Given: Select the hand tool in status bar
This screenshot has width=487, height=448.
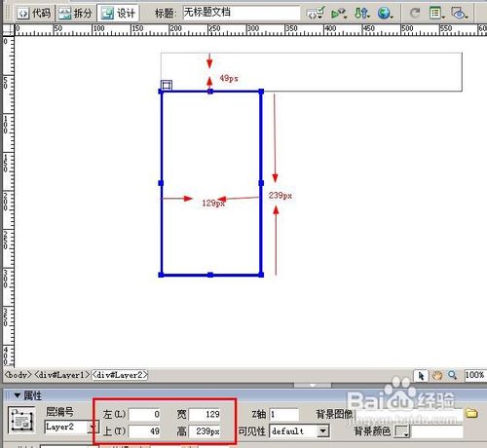Looking at the screenshot, I should pos(437,376).
